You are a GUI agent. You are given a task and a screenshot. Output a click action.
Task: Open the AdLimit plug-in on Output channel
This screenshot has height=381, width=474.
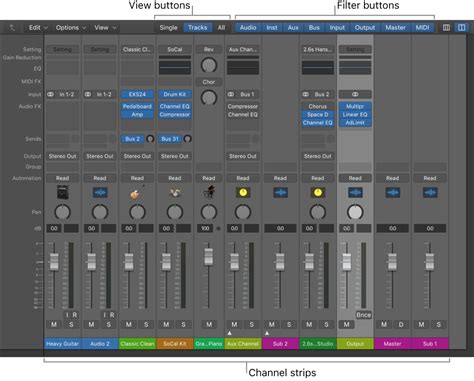[x=355, y=122]
